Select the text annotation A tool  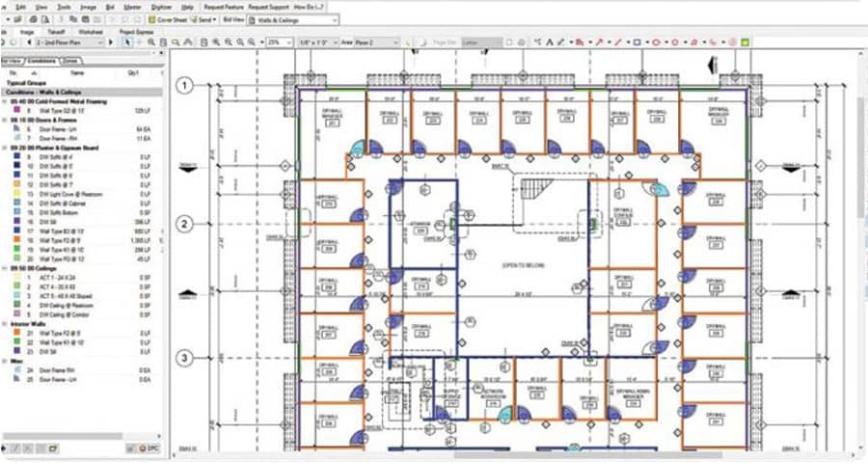click(550, 42)
